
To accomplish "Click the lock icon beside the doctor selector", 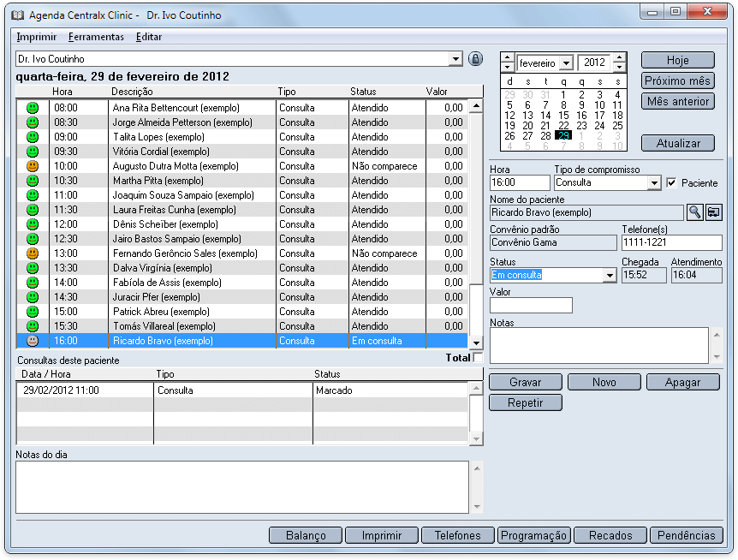I will tap(475, 59).
